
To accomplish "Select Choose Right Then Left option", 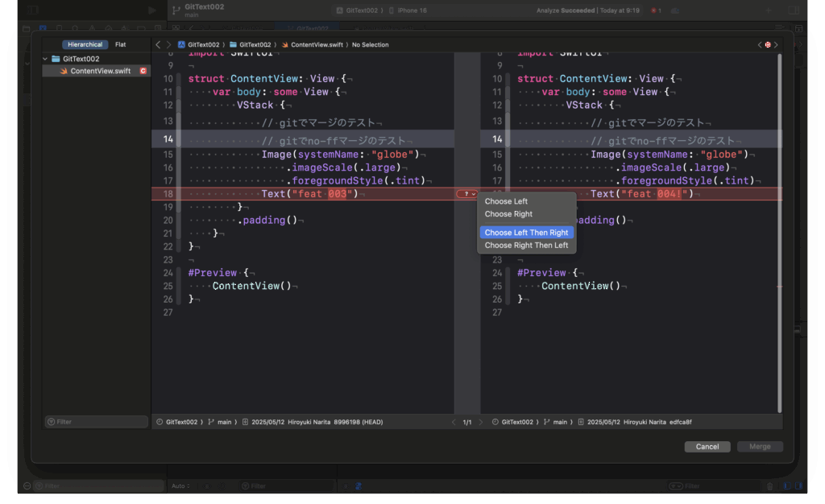I will pyautogui.click(x=527, y=246).
